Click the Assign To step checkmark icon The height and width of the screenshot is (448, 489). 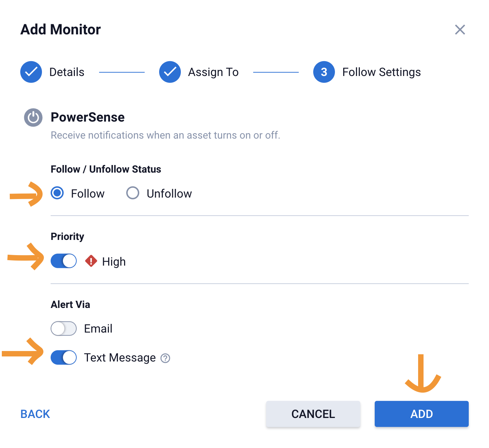click(x=170, y=72)
